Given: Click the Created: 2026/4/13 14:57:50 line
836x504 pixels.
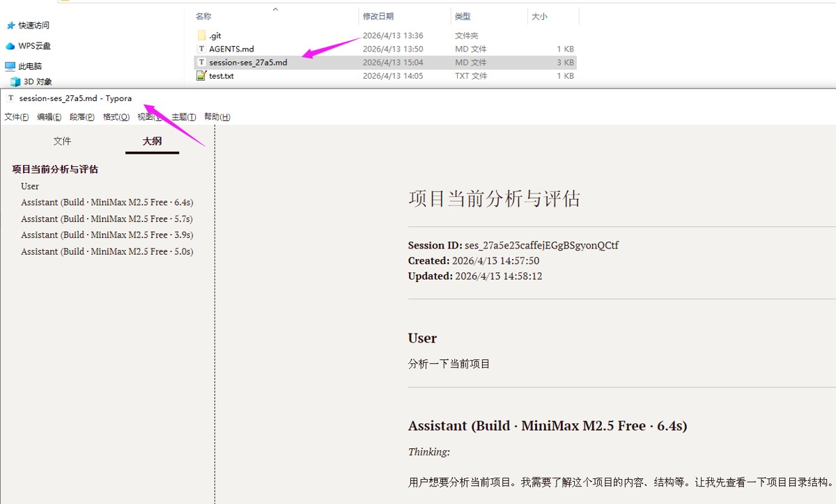Looking at the screenshot, I should pyautogui.click(x=474, y=260).
